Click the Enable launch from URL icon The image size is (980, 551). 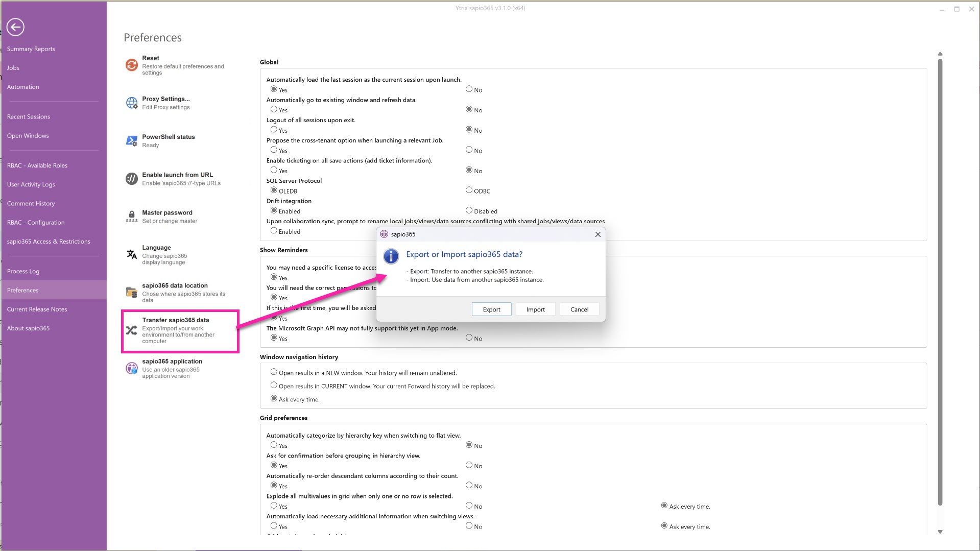point(131,179)
